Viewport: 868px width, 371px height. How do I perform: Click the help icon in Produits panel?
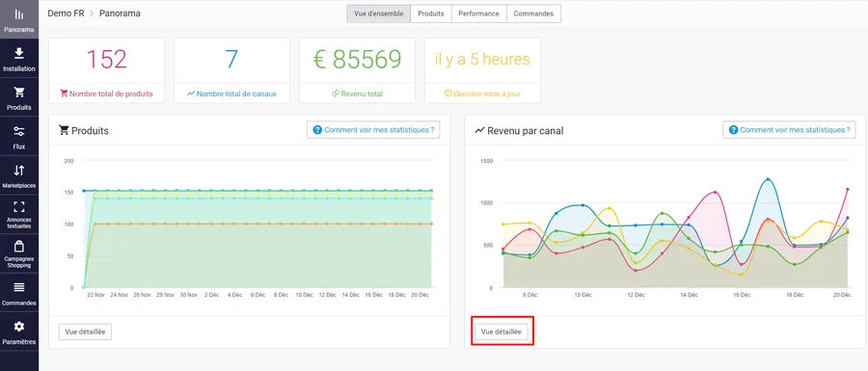(x=317, y=130)
